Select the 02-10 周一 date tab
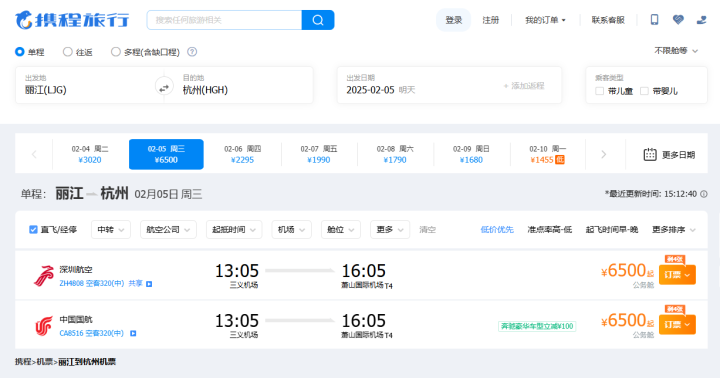Viewport: 720px width, 378px height. click(547, 154)
